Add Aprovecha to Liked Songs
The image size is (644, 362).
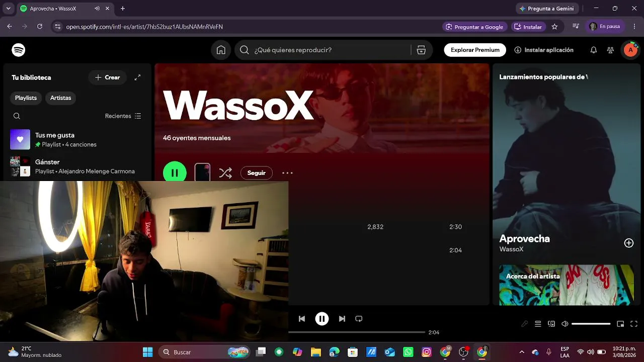(x=629, y=243)
